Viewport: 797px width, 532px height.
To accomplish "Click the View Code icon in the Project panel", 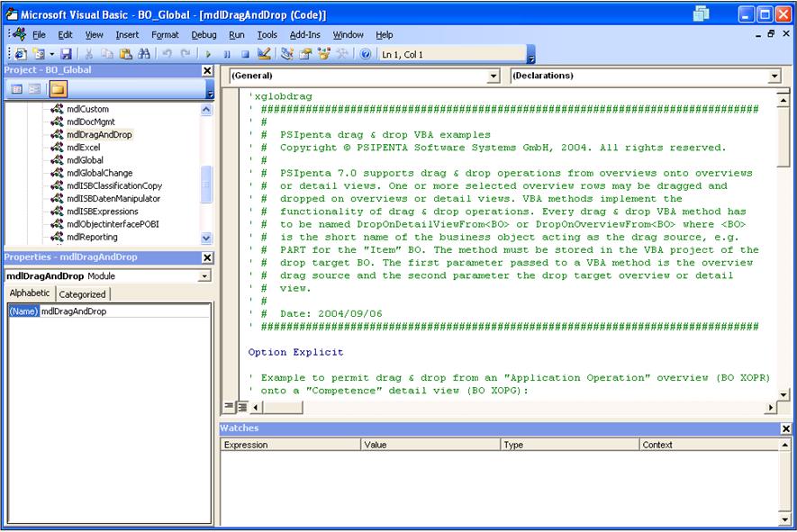I will coord(17,89).
